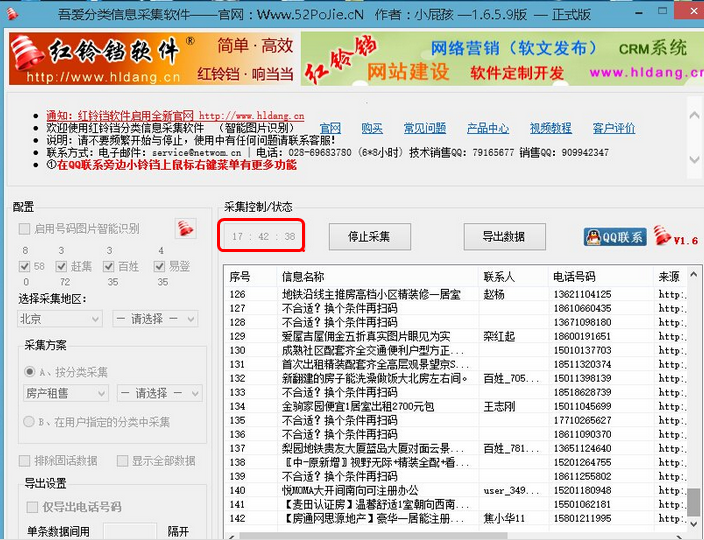Open the 北京 region dropdown
This screenshot has width=704, height=540.
click(60, 319)
